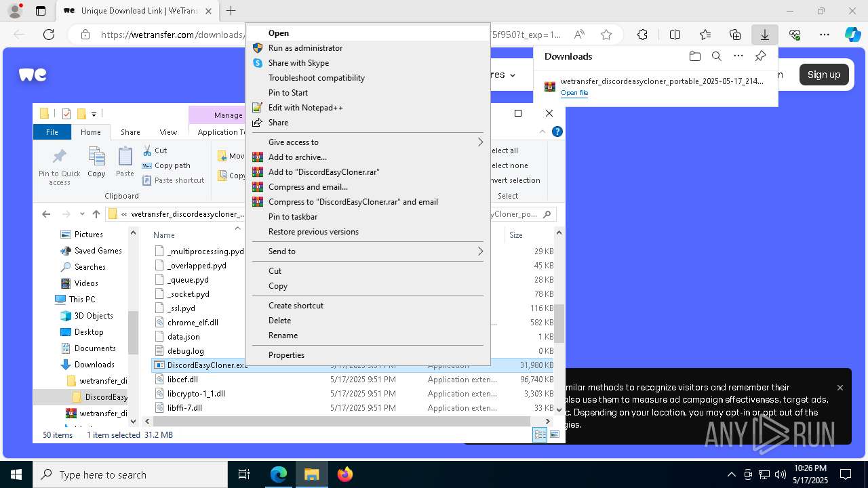Open more options in Downloads panel

[x=738, y=56]
